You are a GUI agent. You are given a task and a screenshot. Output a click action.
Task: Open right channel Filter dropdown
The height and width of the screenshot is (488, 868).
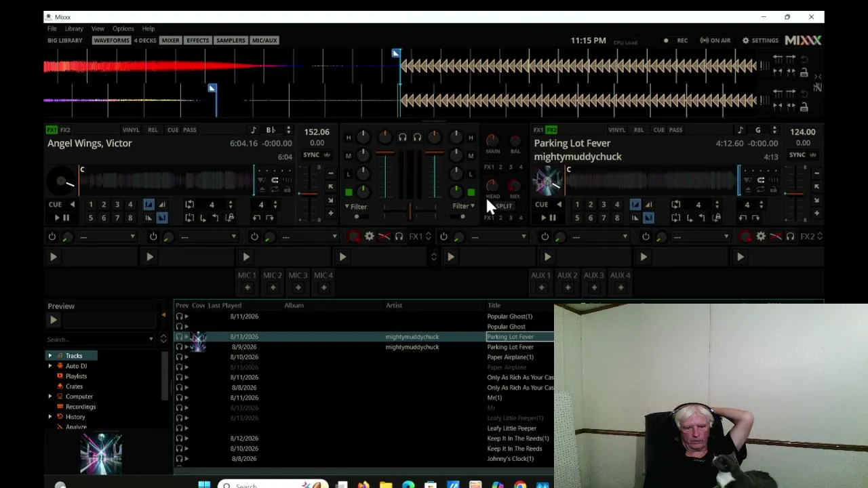point(464,206)
